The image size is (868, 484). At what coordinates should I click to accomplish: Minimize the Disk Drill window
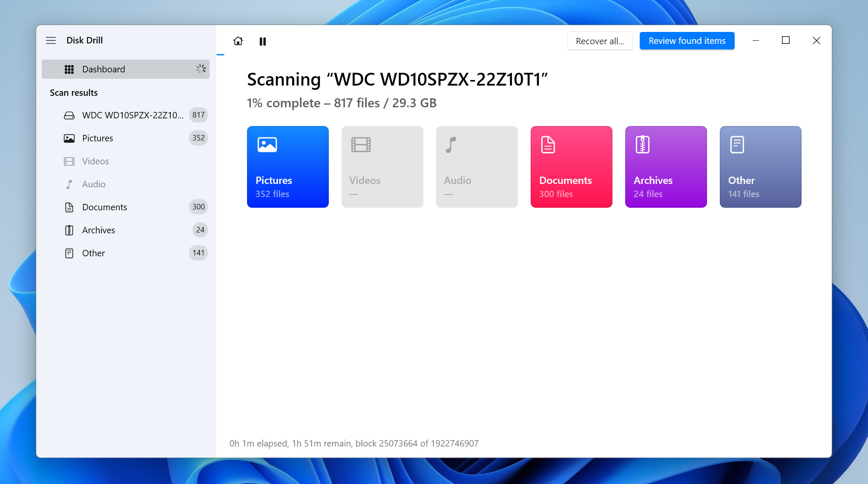tap(756, 40)
